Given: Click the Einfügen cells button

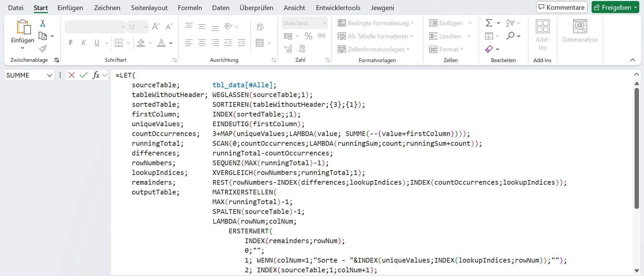Looking at the screenshot, I should point(446,23).
